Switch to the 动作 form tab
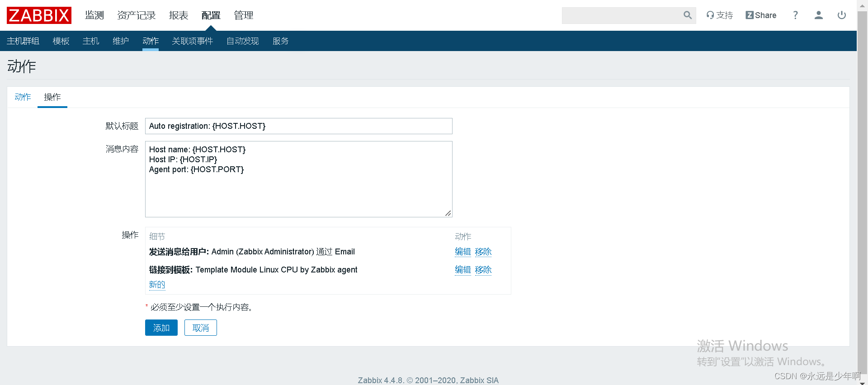 23,97
